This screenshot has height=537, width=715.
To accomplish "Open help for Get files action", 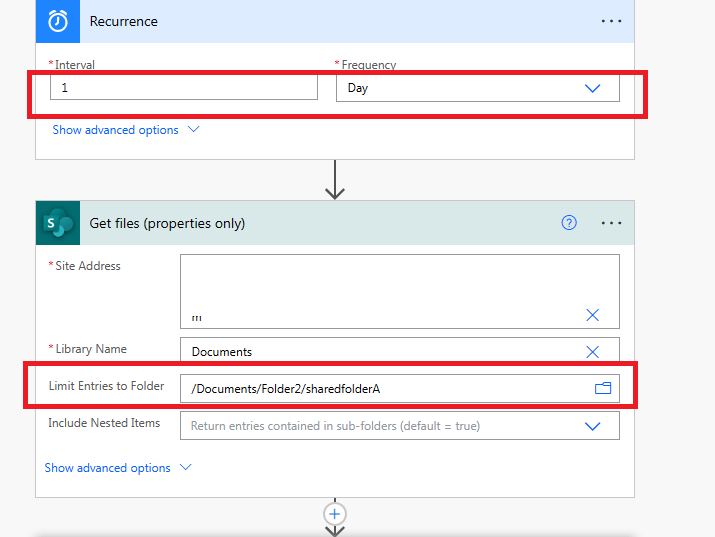I will [x=569, y=223].
